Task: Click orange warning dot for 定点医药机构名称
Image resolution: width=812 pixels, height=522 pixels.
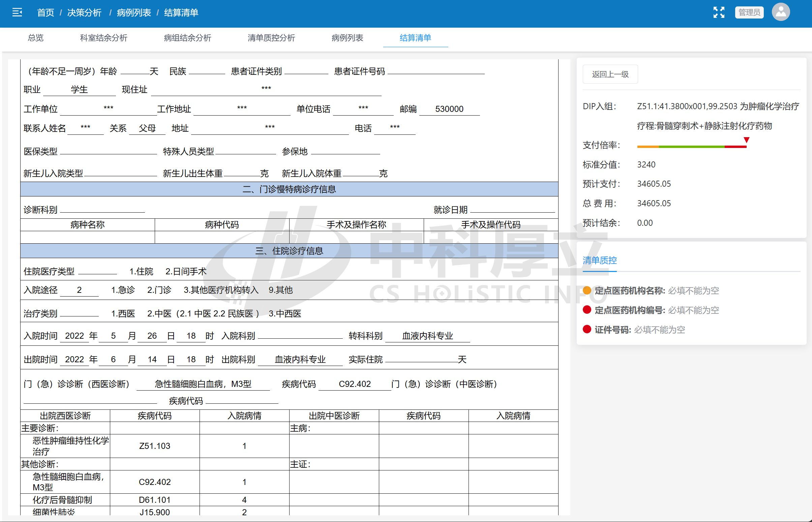Action: 587,290
